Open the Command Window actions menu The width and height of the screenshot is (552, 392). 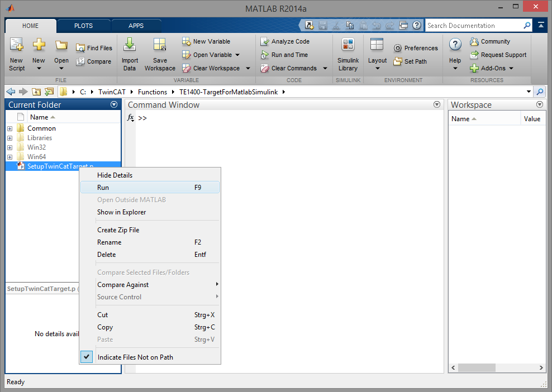click(436, 104)
